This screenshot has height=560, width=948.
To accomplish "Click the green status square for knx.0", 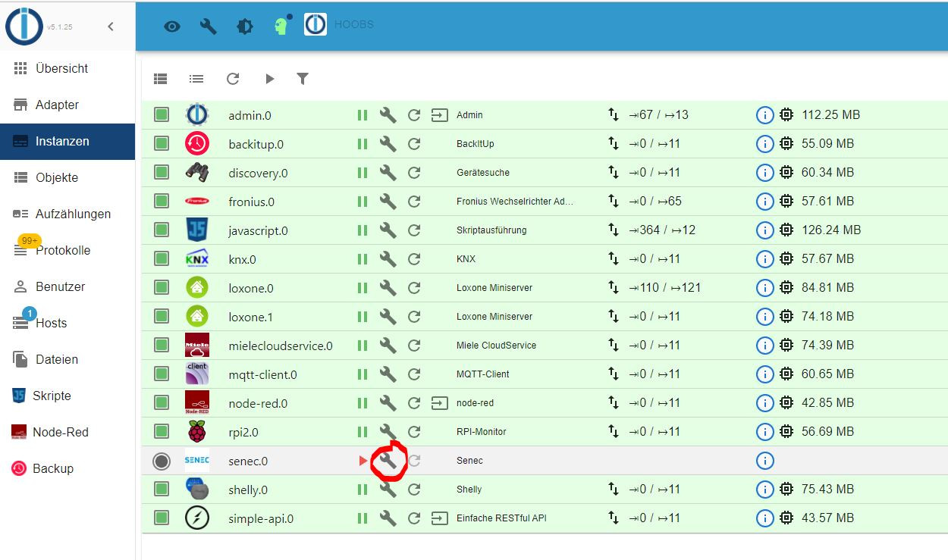I will coord(162,259).
